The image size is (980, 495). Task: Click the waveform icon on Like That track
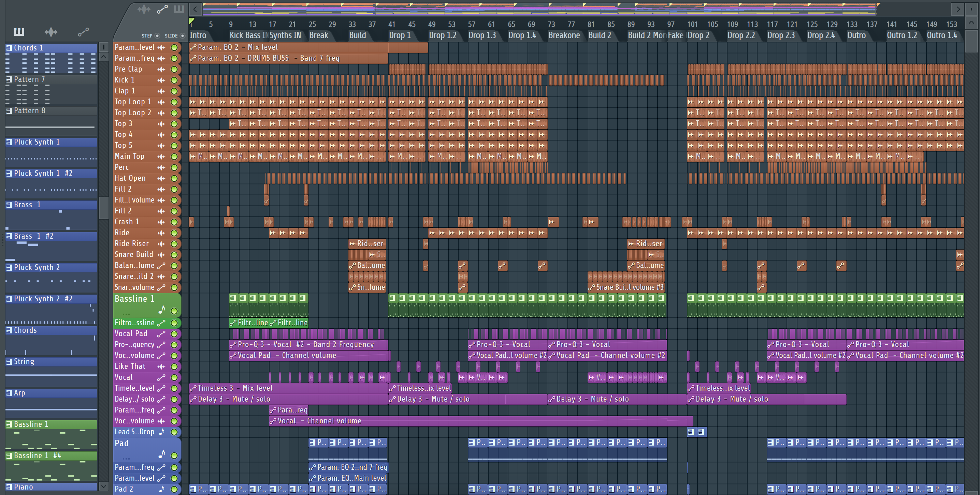pyautogui.click(x=161, y=366)
